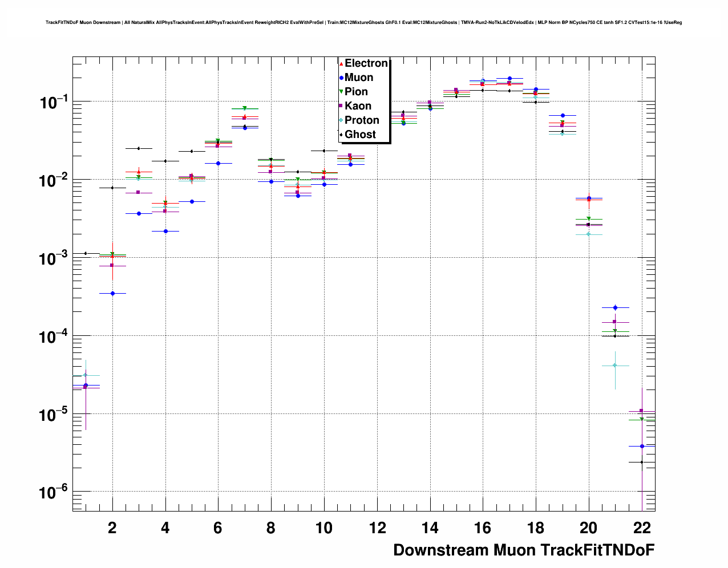Click the black Ghost data point at x=3

coord(139,148)
